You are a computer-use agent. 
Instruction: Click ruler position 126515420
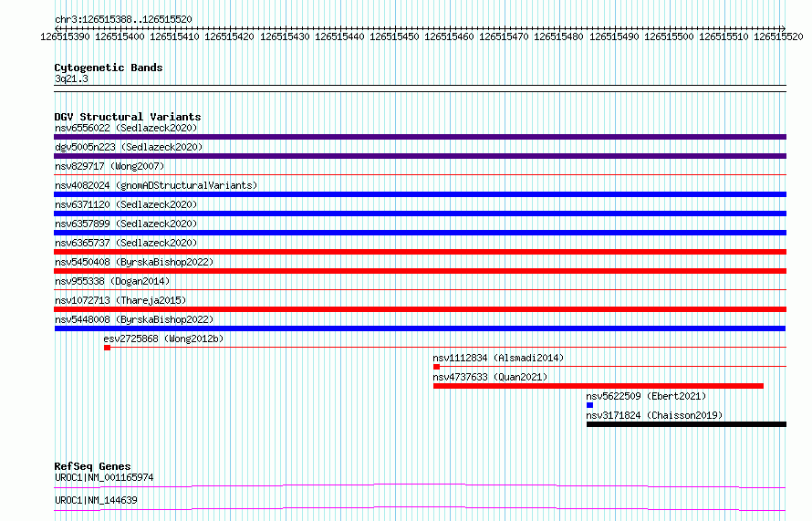229,36
